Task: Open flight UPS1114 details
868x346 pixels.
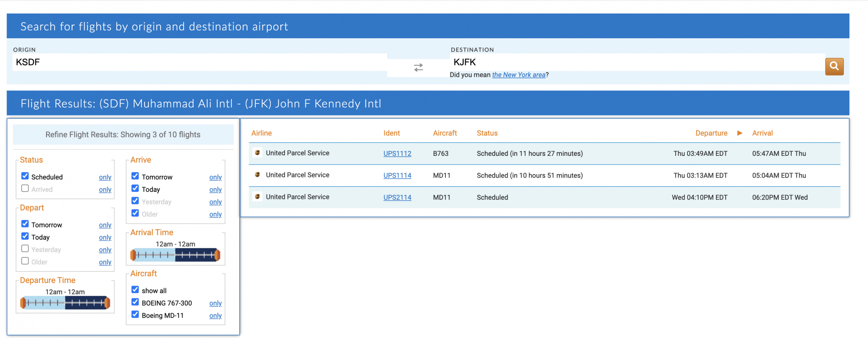Action: point(397,175)
